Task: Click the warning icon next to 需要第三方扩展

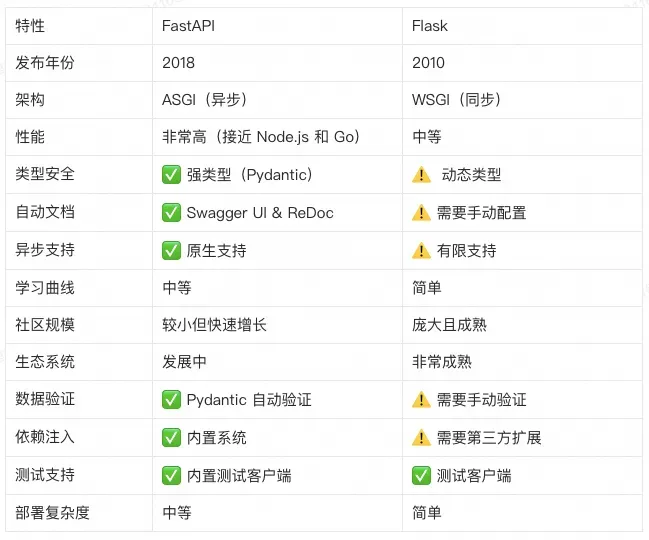Action: point(421,437)
